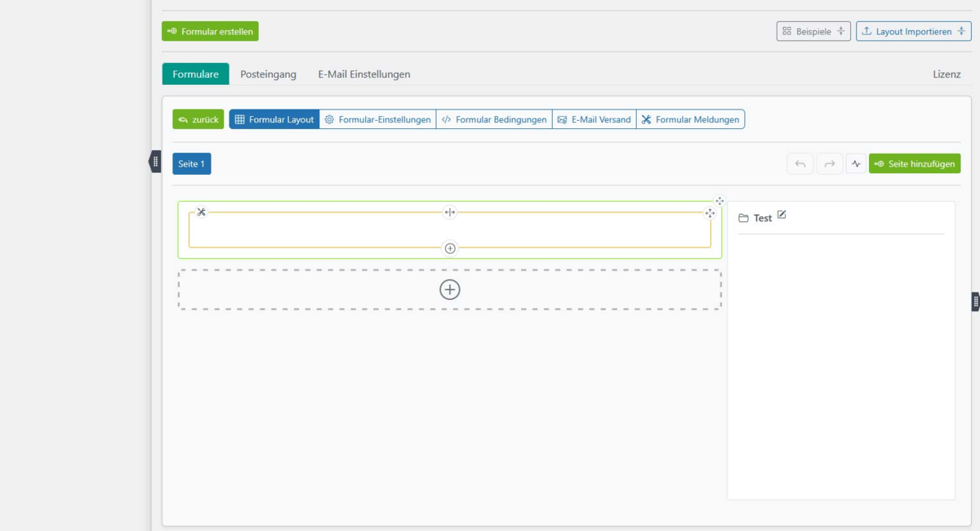Edit the Test form name

pyautogui.click(x=782, y=215)
